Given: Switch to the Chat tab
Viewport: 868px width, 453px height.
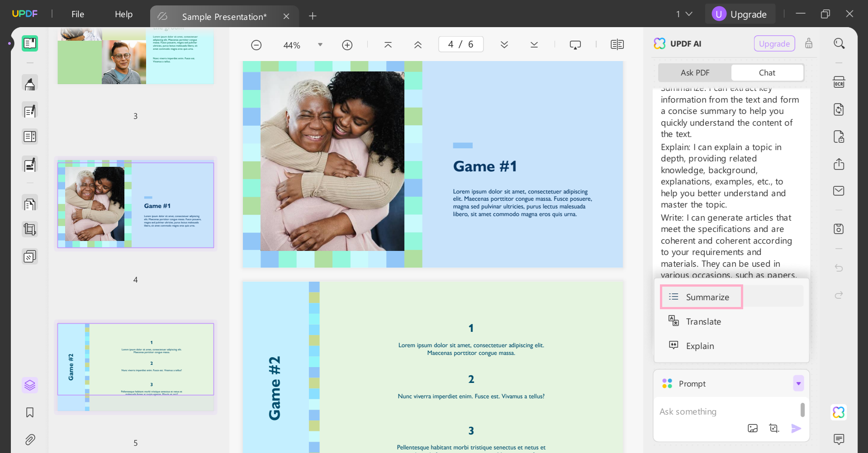Looking at the screenshot, I should point(767,72).
